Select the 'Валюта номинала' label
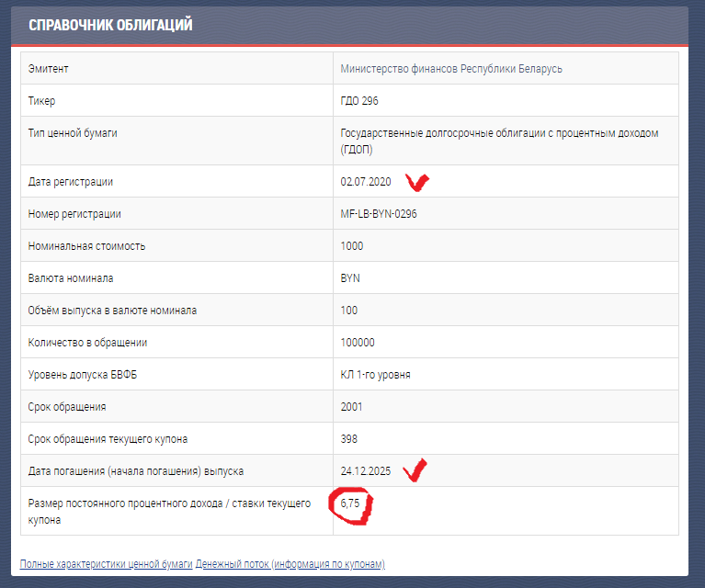This screenshot has width=705, height=588. [71, 278]
